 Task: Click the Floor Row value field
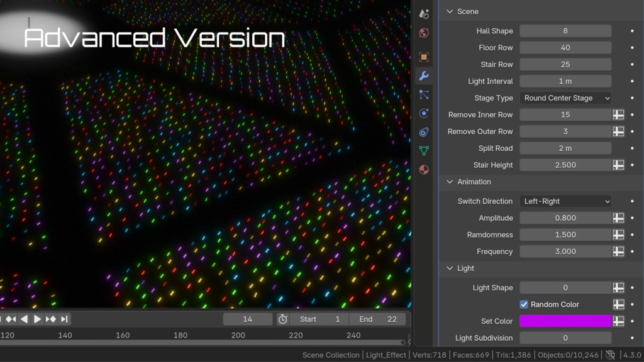click(565, 48)
